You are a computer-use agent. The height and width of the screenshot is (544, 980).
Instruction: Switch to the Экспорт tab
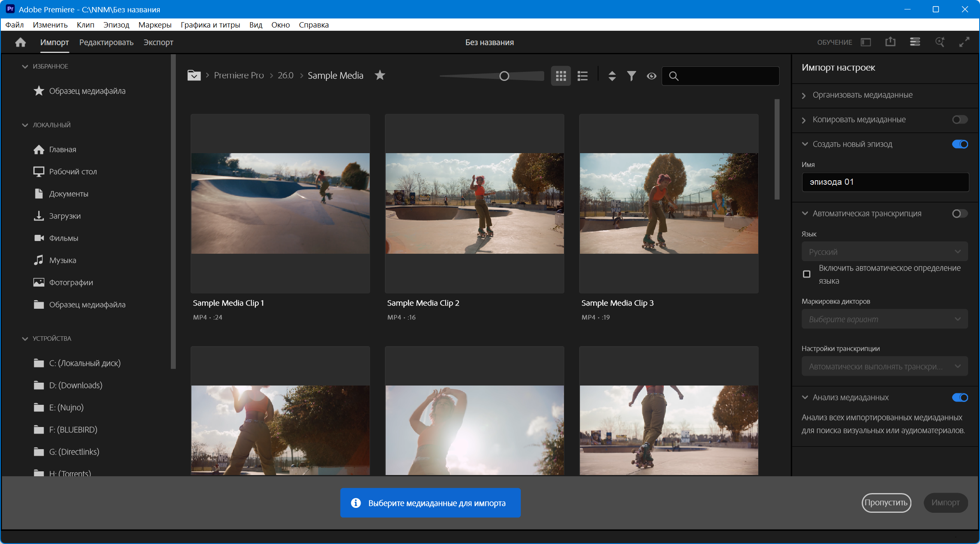coord(158,42)
